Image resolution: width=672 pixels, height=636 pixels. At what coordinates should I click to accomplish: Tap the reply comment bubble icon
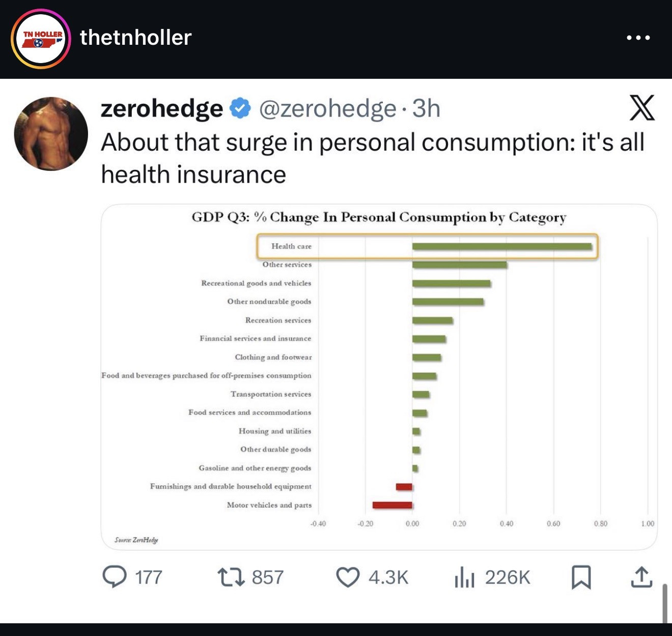[x=115, y=577]
